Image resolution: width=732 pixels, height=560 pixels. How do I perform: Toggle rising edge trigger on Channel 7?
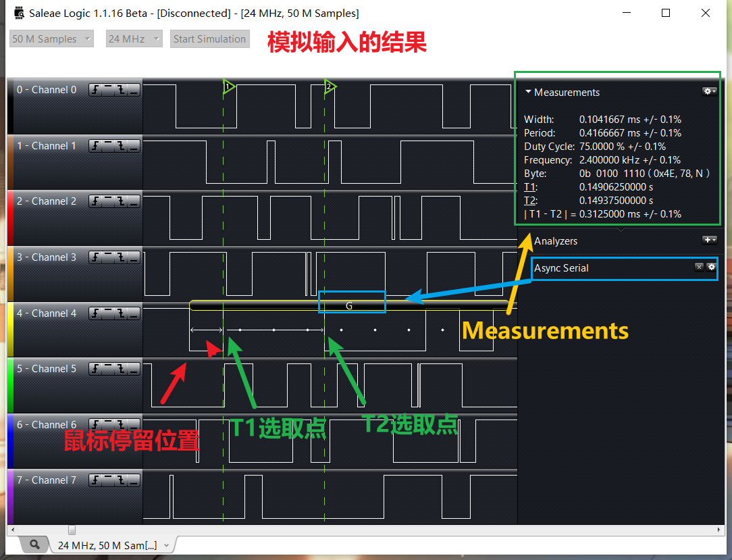click(95, 480)
